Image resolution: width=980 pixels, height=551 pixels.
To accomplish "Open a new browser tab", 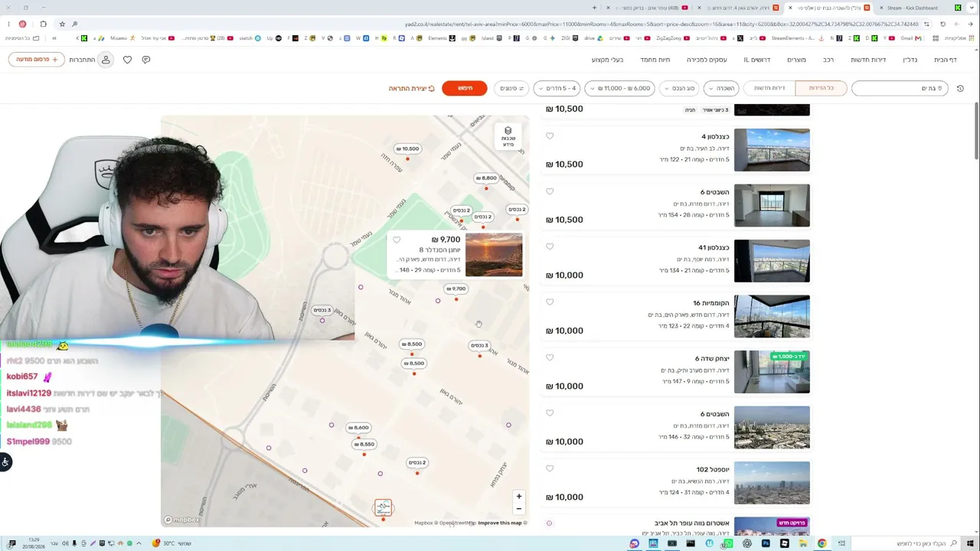I will coord(594,8).
